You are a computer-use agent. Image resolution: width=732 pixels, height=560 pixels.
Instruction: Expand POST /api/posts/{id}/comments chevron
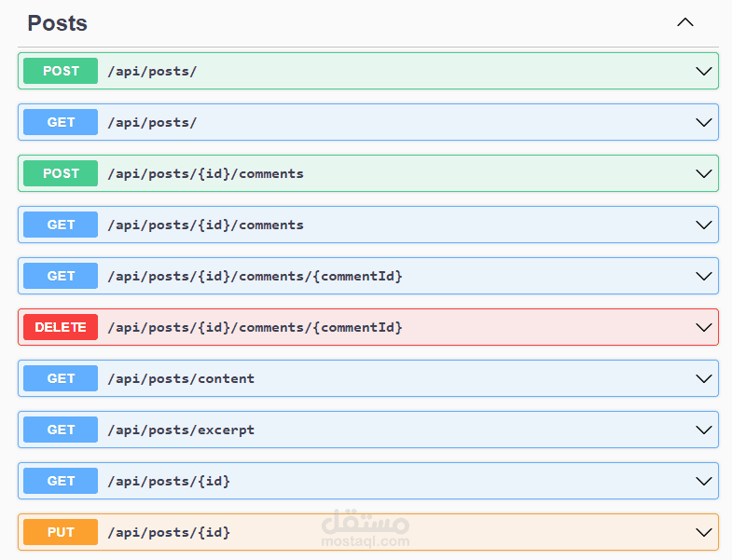pyautogui.click(x=704, y=173)
